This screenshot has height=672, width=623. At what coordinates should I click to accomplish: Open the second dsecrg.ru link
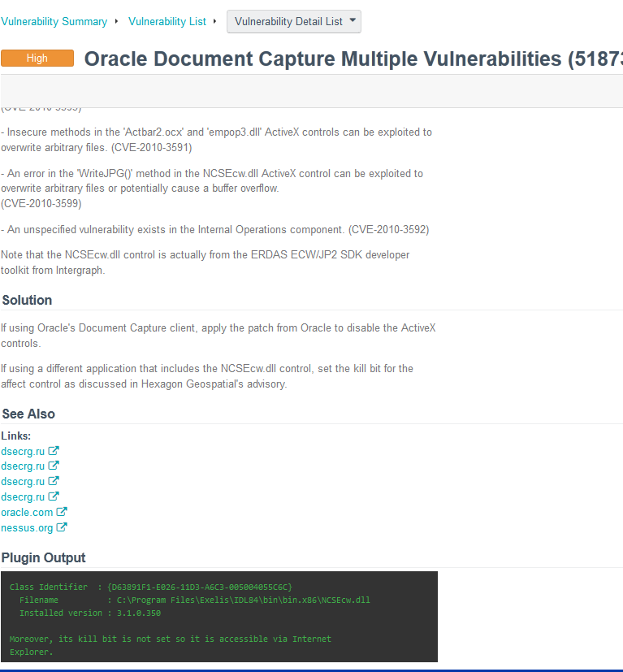click(x=23, y=466)
